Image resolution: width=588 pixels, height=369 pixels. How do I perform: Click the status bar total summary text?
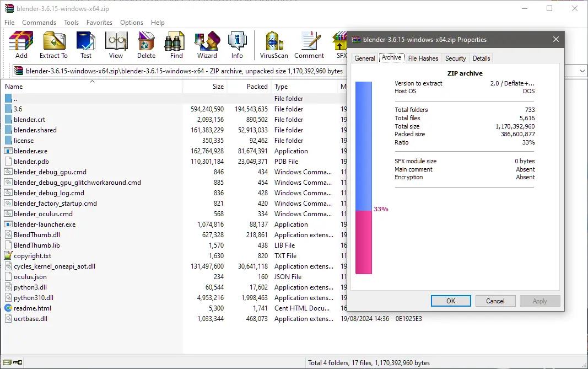[369, 363]
